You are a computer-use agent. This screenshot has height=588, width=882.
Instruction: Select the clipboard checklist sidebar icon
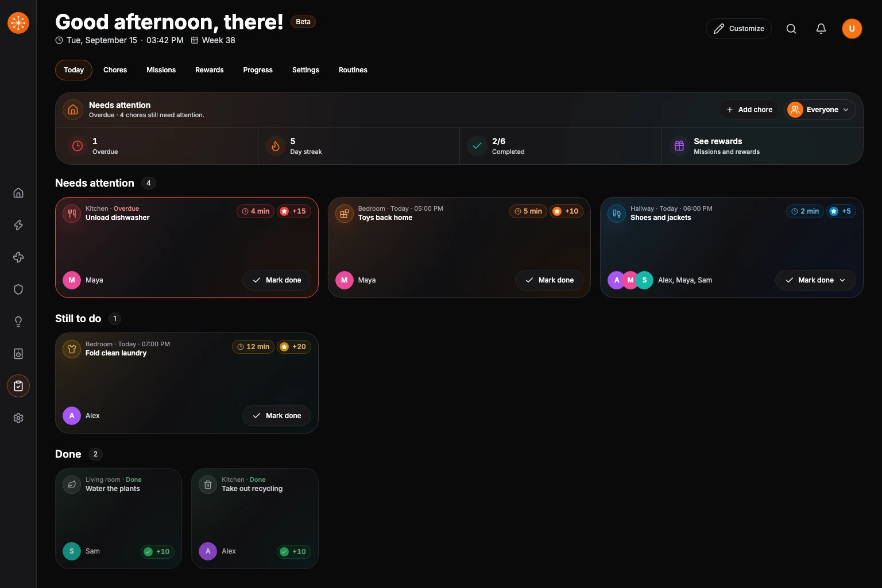pyautogui.click(x=18, y=386)
